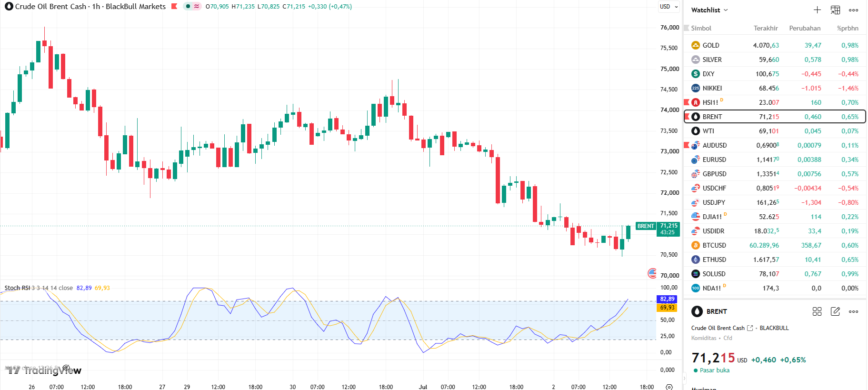Open the 1h chart interval selector
Image resolution: width=868 pixels, height=390 pixels.
[96, 6]
